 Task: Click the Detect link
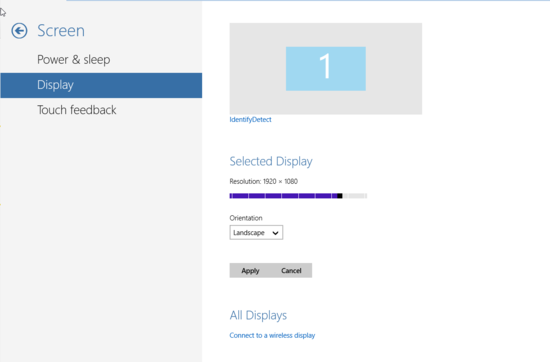(262, 120)
